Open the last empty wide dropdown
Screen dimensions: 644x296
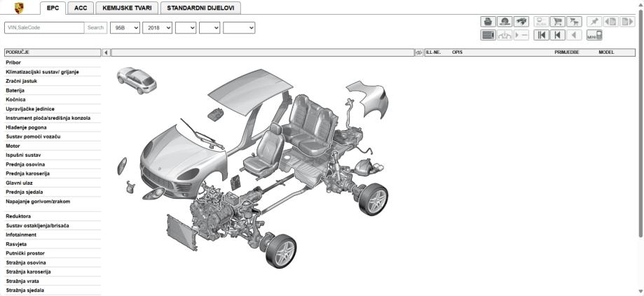[239, 28]
